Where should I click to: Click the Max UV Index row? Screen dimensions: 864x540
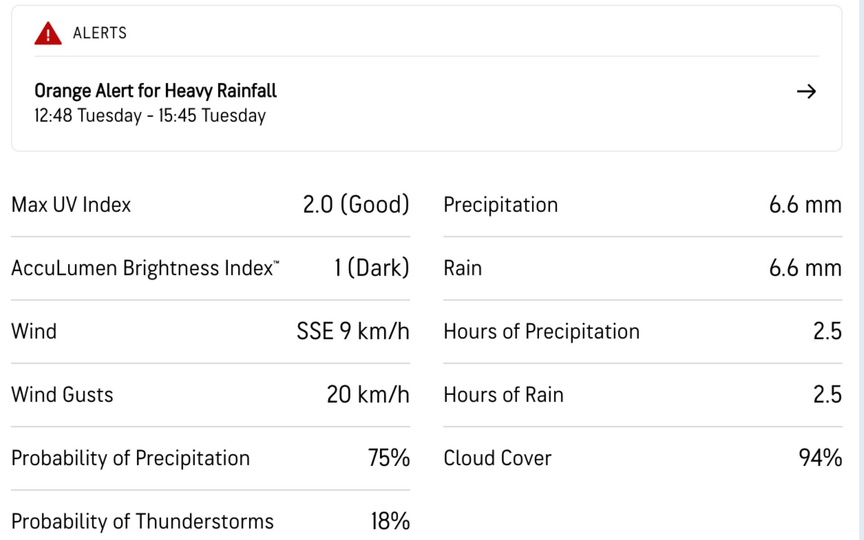(x=71, y=205)
